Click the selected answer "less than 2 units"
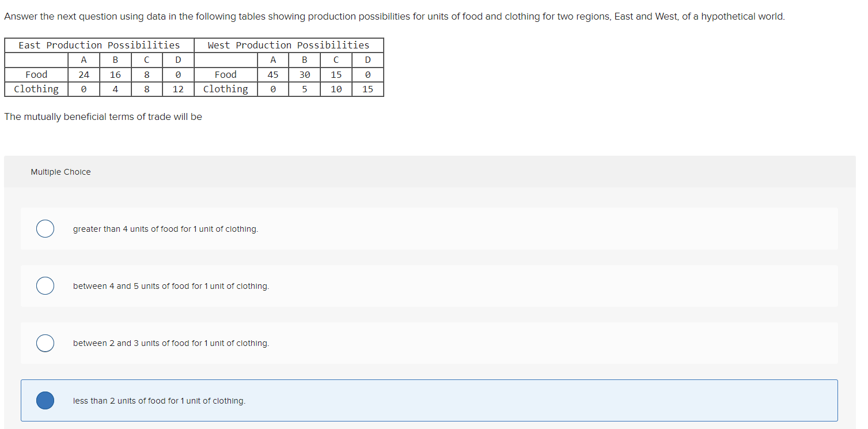The image size is (868, 429). (159, 400)
